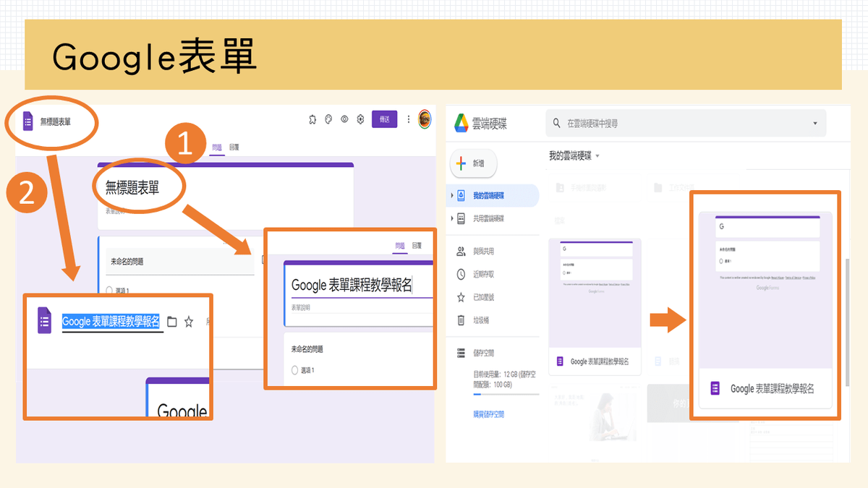Viewport: 868px width, 488px height.
Task: Click the eye preview icon in Forms
Action: (x=344, y=119)
